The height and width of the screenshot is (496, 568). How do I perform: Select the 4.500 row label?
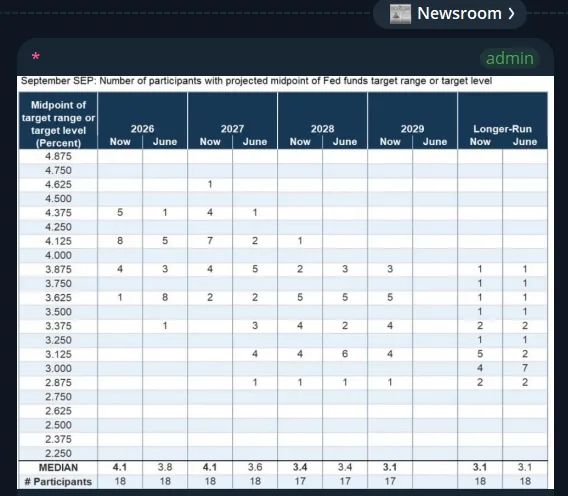[58, 199]
